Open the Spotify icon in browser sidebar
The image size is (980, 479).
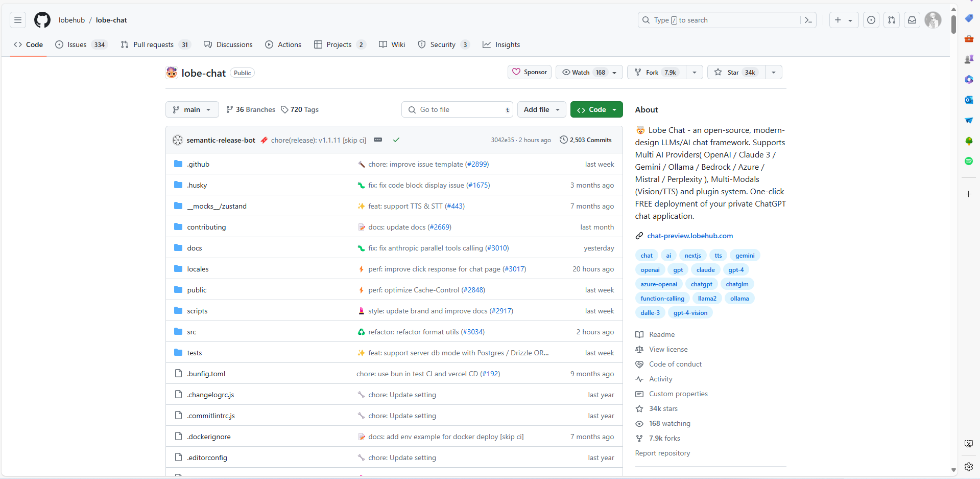[969, 161]
